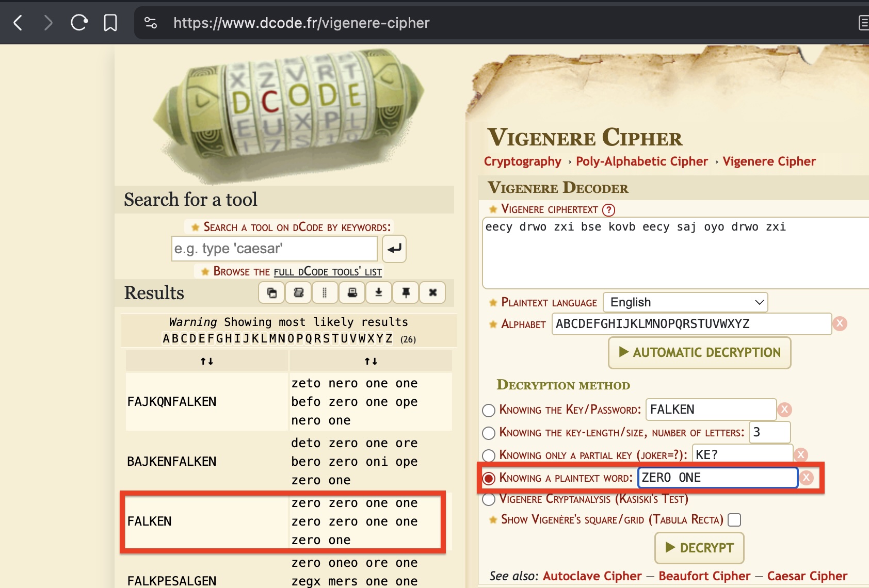Open the full dCode tools' list link
The width and height of the screenshot is (869, 588).
point(328,272)
